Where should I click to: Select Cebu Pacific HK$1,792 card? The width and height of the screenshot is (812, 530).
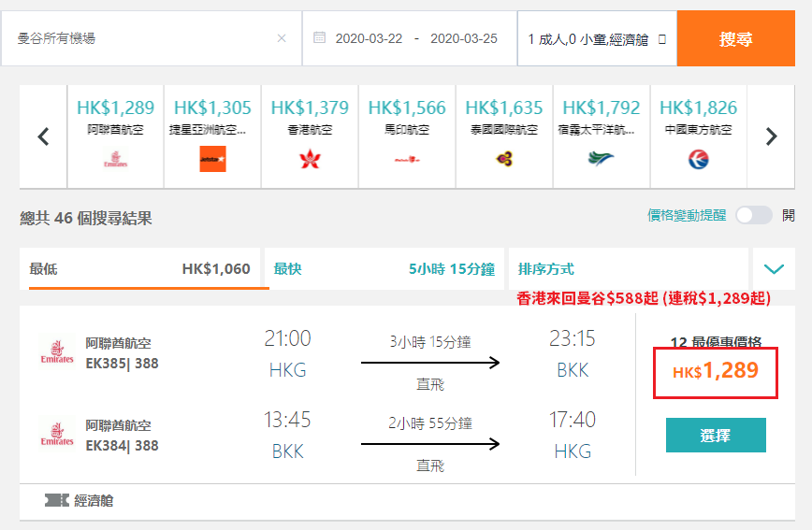pos(602,136)
